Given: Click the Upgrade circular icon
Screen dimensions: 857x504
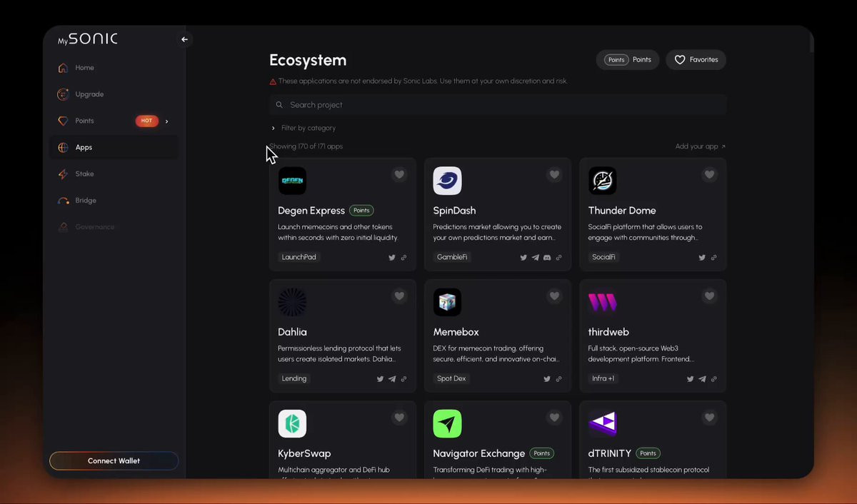Looking at the screenshot, I should [63, 94].
